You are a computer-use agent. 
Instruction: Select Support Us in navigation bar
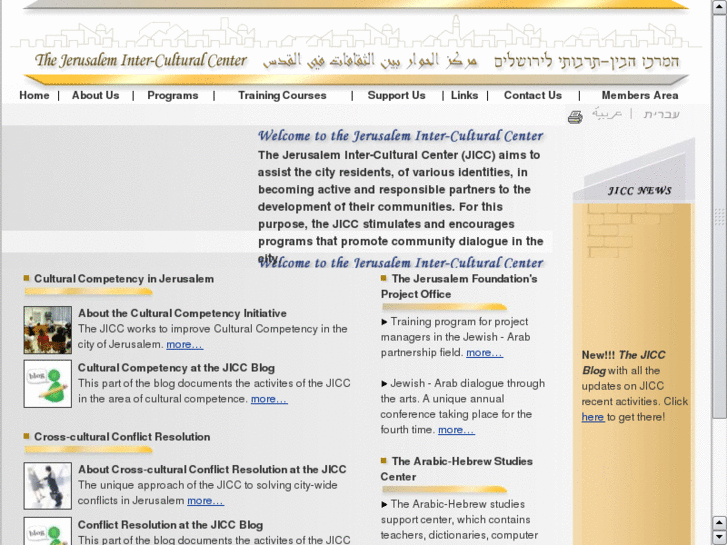[x=396, y=95]
